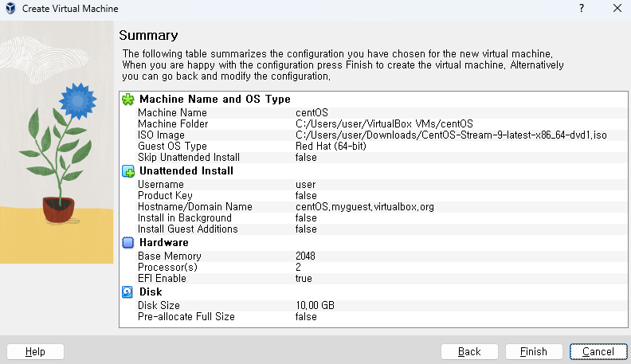Click the false value for Install Guest Additions

306,229
